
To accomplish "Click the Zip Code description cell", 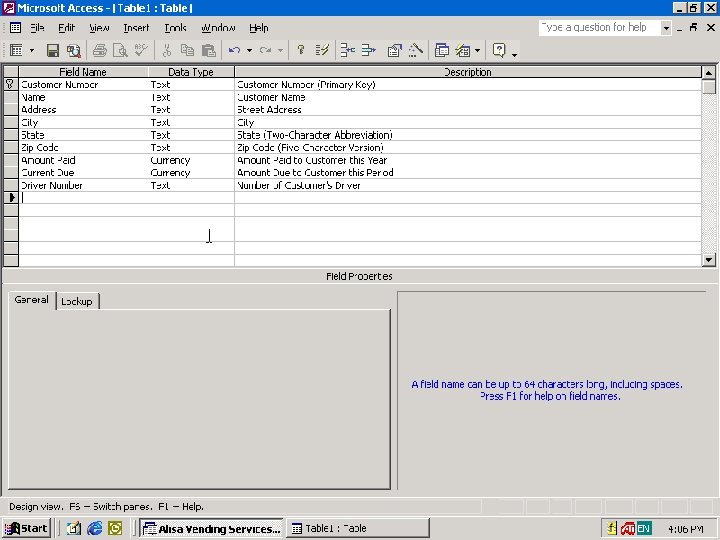I will (x=468, y=147).
